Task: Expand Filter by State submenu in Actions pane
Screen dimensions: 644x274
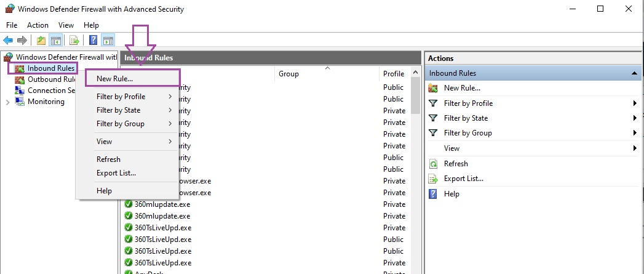Action: click(634, 118)
